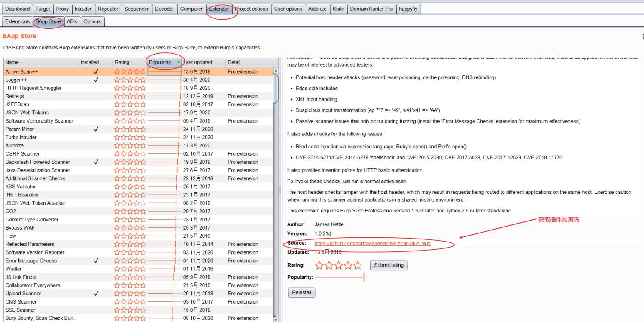This screenshot has width=644, height=322.
Task: Select Bypass WAF in the list
Action: click(x=138, y=228)
